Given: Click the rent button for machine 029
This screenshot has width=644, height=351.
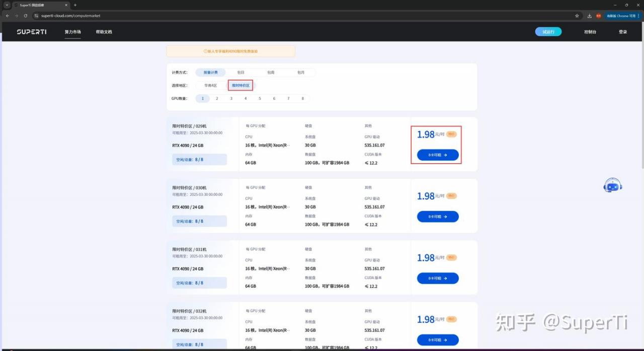Looking at the screenshot, I should (438, 155).
